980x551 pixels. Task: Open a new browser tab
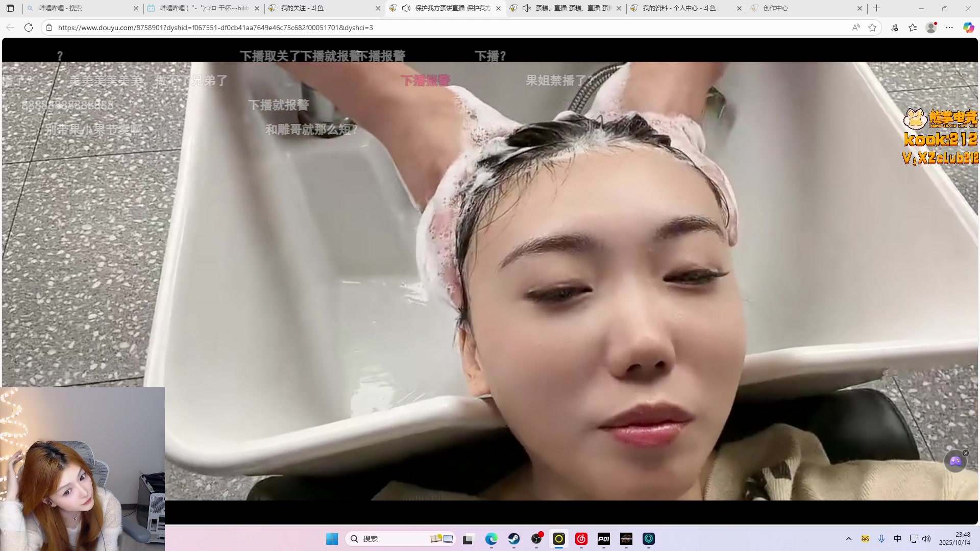877,8
